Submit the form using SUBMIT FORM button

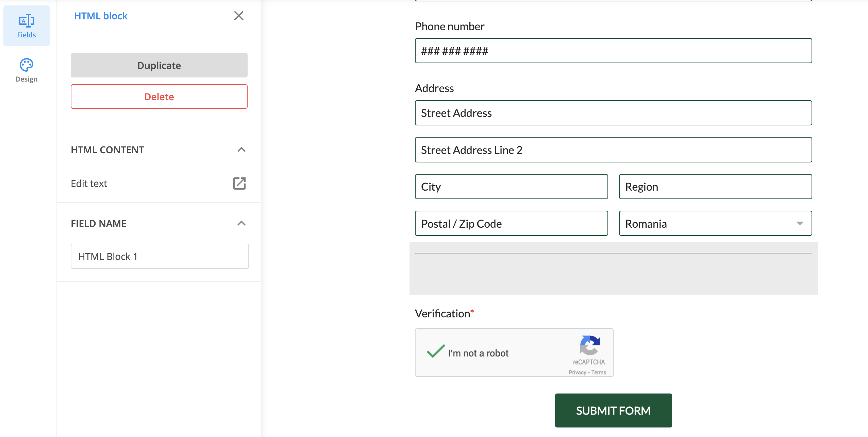(614, 410)
